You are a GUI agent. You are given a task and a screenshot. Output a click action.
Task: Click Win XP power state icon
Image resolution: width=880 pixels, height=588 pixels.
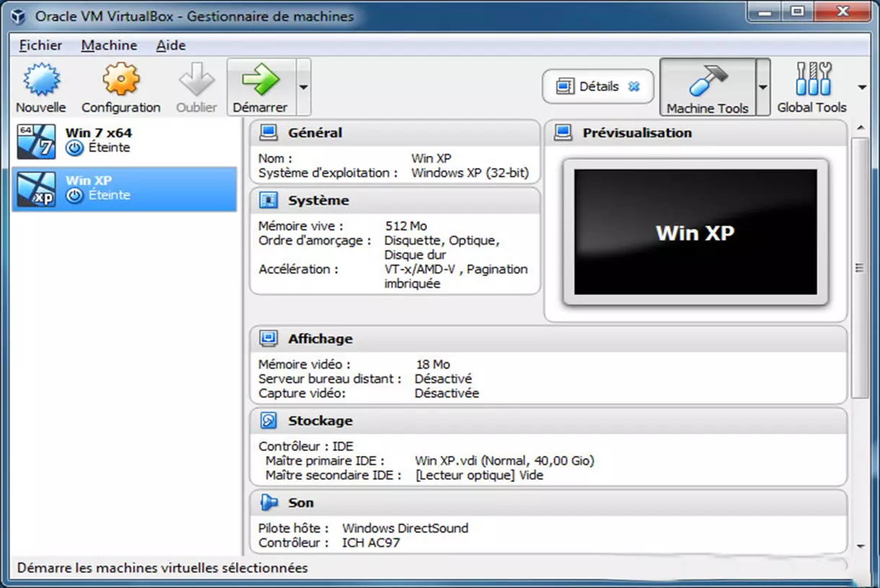tap(75, 196)
